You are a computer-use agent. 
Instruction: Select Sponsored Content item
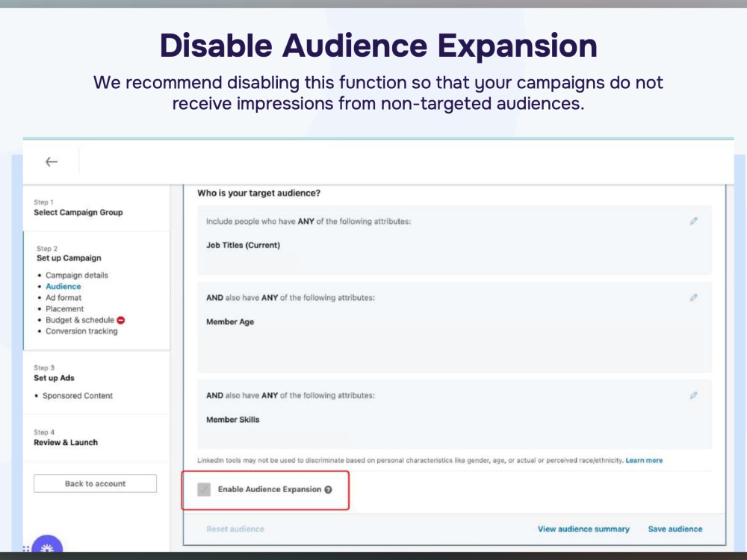pyautogui.click(x=77, y=396)
